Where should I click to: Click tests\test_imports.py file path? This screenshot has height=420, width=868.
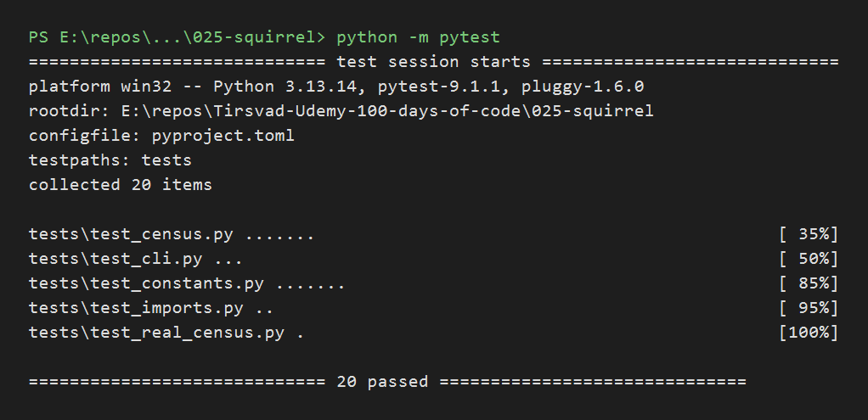pos(136,308)
